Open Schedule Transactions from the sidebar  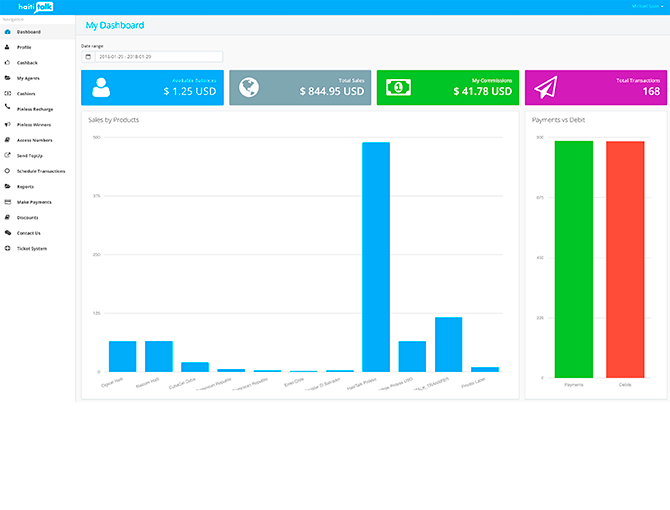[40, 171]
